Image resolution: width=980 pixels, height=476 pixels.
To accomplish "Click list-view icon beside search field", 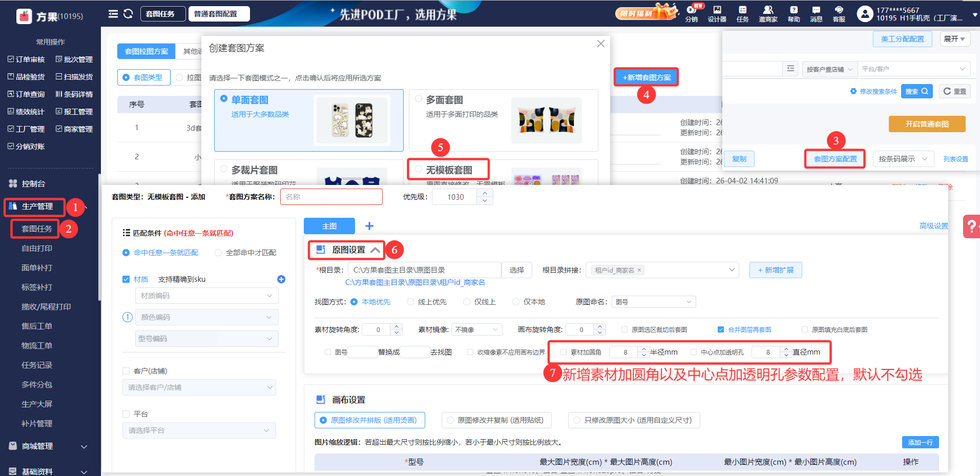I will [x=790, y=69].
